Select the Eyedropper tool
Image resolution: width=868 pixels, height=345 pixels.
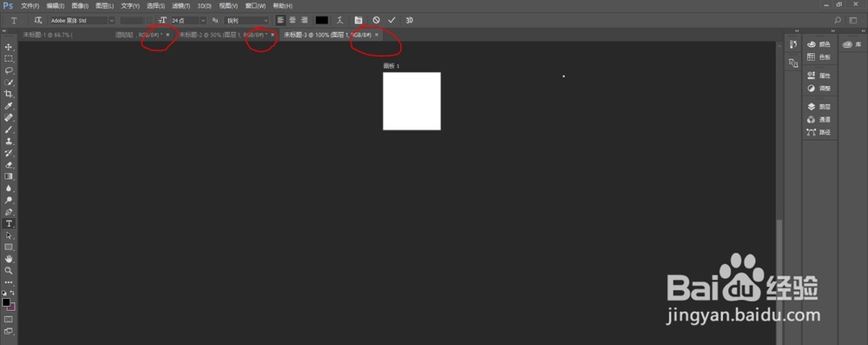pos(9,106)
